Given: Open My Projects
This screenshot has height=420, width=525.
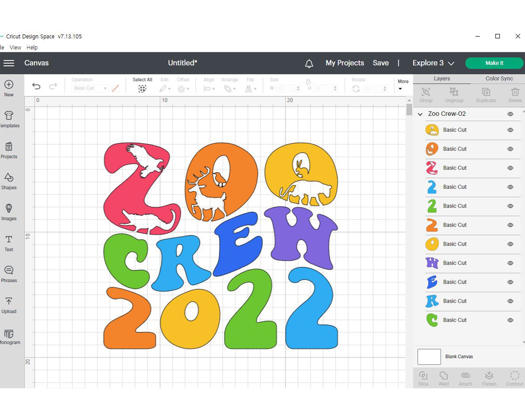Looking at the screenshot, I should pyautogui.click(x=345, y=63).
